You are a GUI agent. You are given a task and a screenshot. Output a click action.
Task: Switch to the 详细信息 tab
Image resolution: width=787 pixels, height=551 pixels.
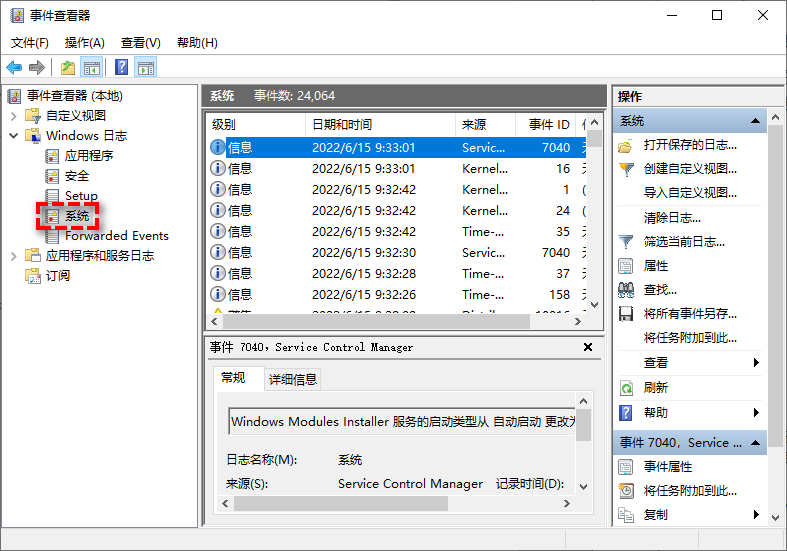click(x=293, y=379)
